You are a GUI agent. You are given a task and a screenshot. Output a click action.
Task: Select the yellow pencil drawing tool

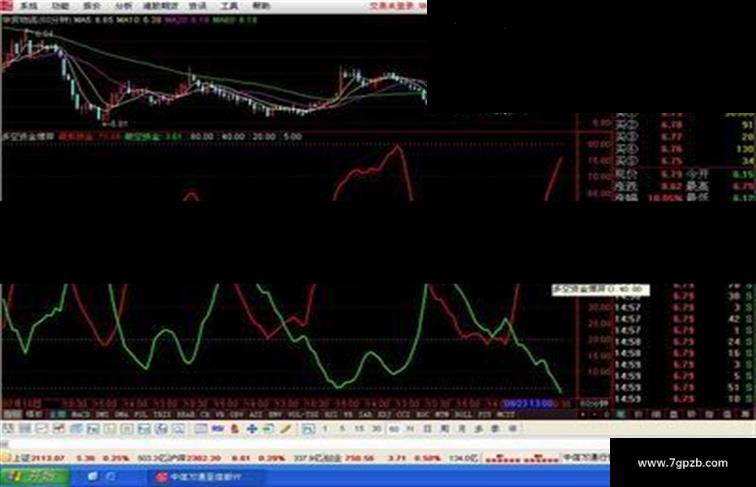(285, 429)
